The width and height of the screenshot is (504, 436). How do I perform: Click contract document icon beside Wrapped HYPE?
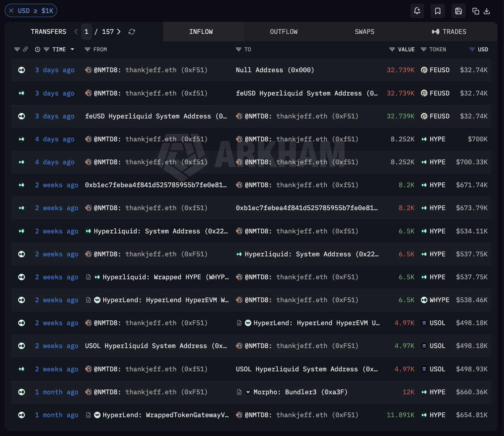click(88, 277)
